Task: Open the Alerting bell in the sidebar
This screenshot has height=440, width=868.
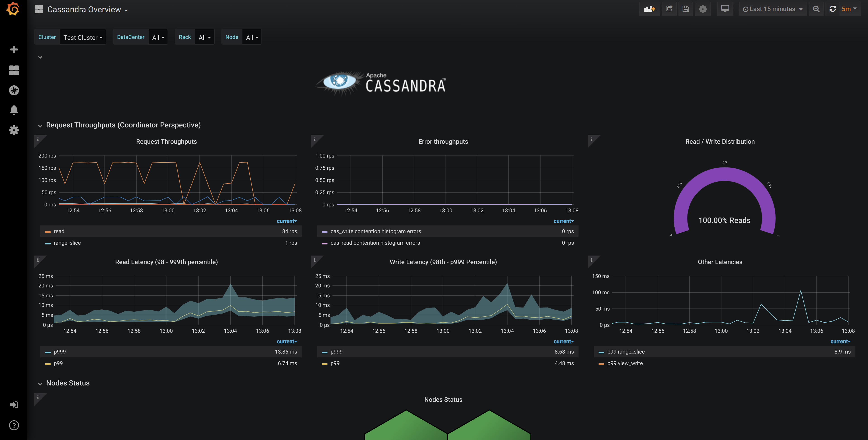Action: (x=14, y=110)
